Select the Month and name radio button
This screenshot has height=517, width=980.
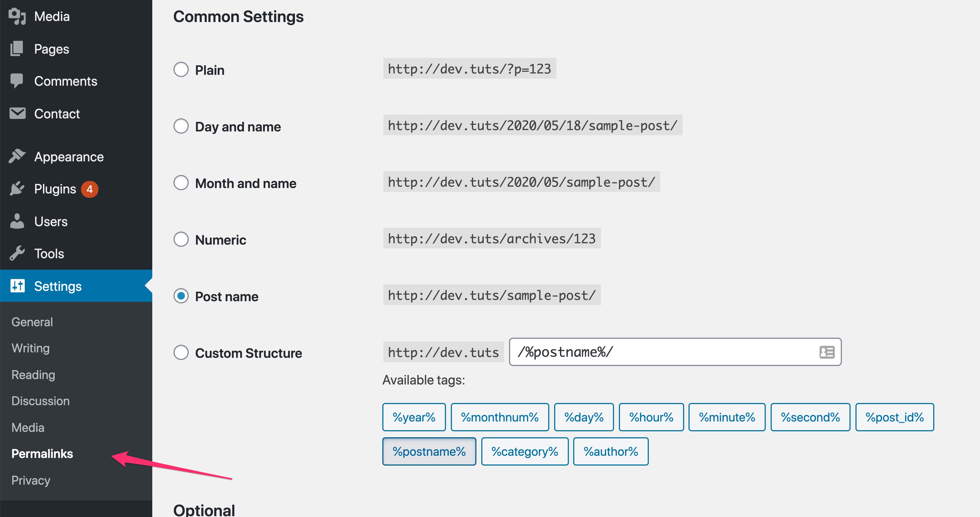pos(181,183)
